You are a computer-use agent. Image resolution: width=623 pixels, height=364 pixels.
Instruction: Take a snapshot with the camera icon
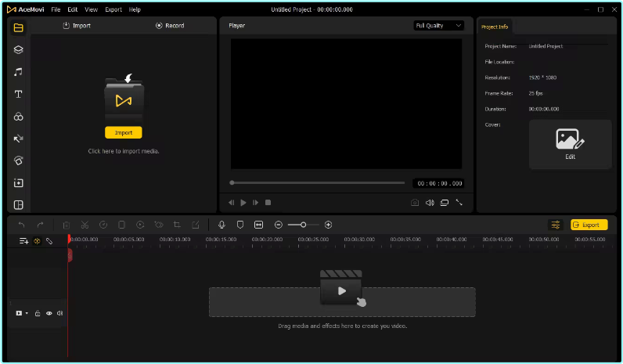point(415,203)
